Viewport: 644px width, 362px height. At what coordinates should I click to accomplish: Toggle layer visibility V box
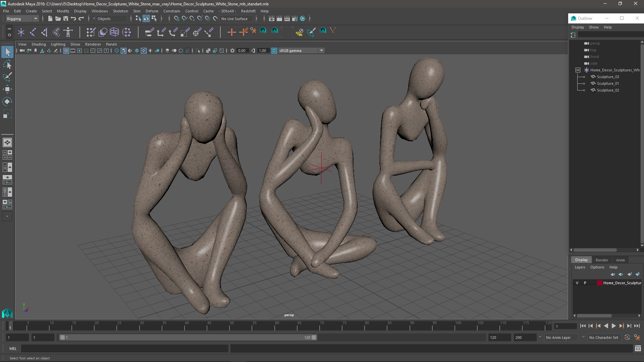point(577,283)
